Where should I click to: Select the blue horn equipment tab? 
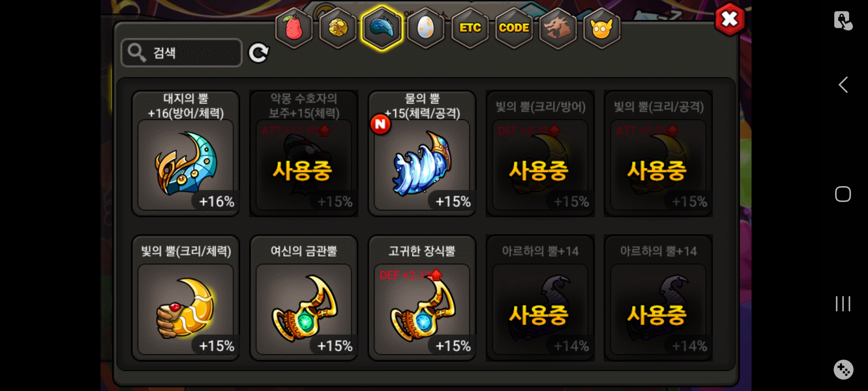382,28
